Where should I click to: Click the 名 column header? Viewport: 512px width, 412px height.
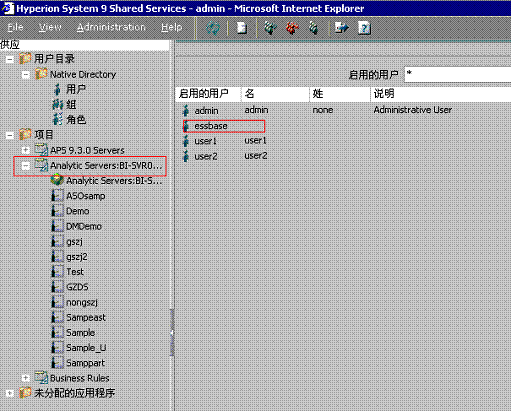(275, 94)
